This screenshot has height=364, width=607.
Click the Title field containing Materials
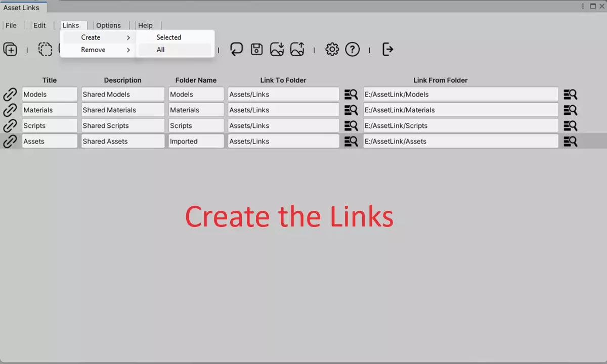(50, 110)
